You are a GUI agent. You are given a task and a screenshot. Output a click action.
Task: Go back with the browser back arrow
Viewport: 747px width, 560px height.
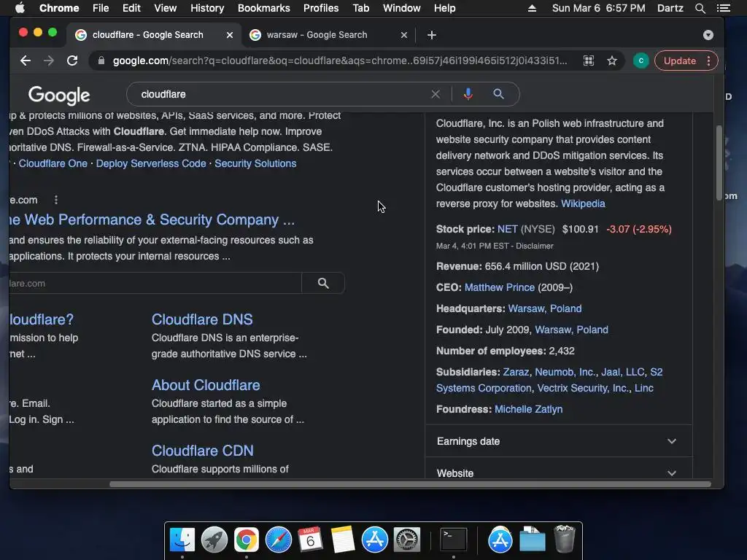point(26,61)
